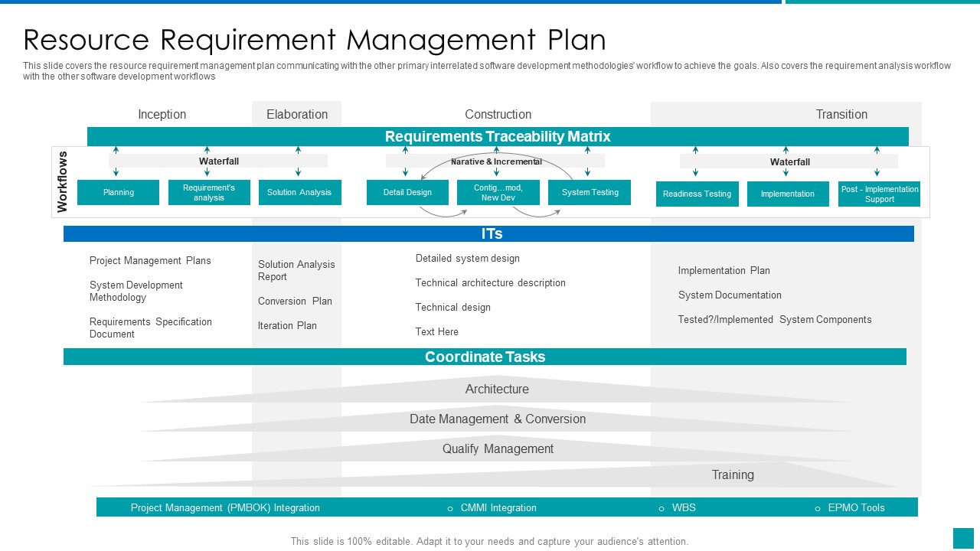The height and width of the screenshot is (551, 980).
Task: Select the Architecture band
Action: tap(497, 390)
